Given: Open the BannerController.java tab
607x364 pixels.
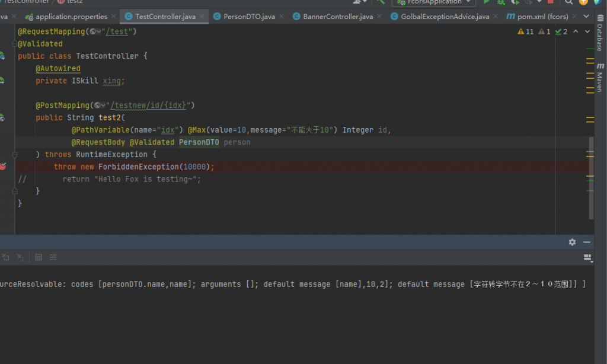Looking at the screenshot, I should click(x=333, y=17).
